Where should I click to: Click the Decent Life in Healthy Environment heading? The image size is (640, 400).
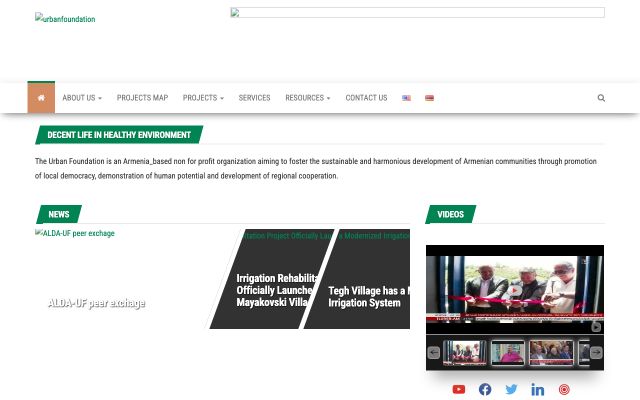(x=119, y=135)
